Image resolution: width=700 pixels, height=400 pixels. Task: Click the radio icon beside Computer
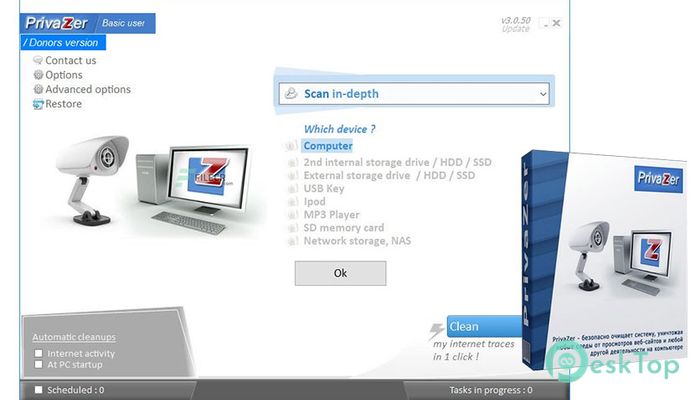[291, 146]
